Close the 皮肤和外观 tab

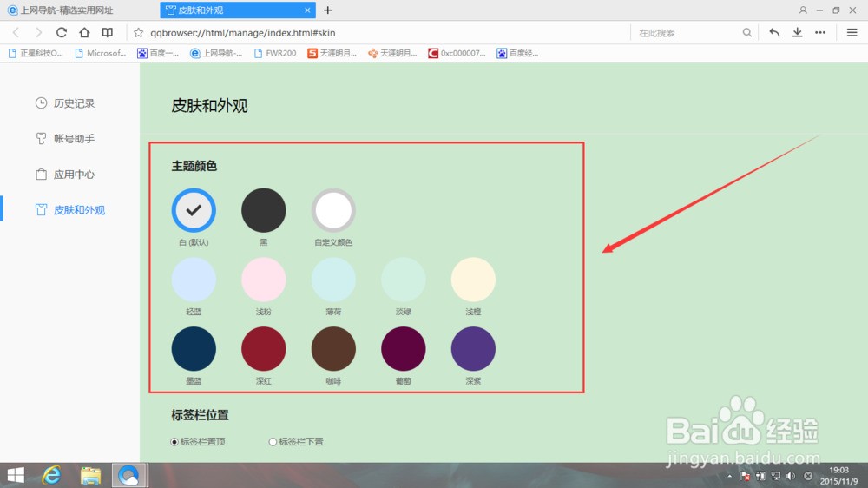[307, 10]
